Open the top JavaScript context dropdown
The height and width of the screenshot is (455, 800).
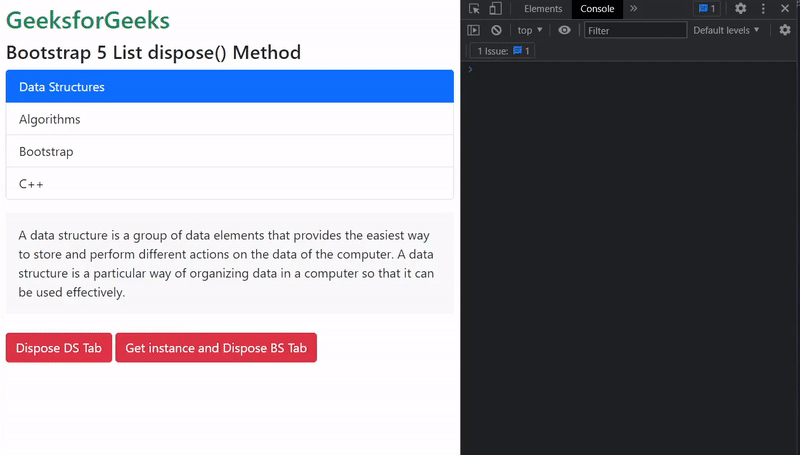[x=530, y=30]
